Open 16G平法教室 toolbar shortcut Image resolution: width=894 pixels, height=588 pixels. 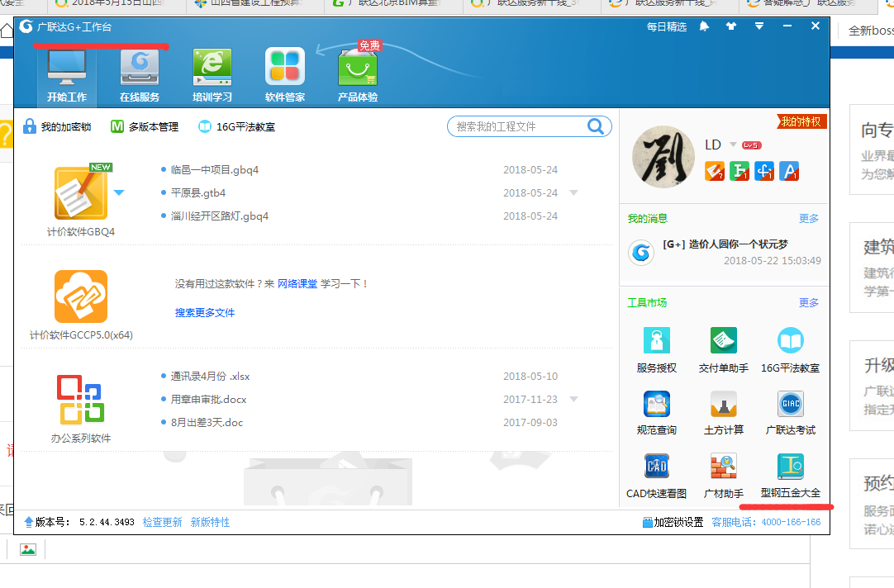[x=236, y=126]
